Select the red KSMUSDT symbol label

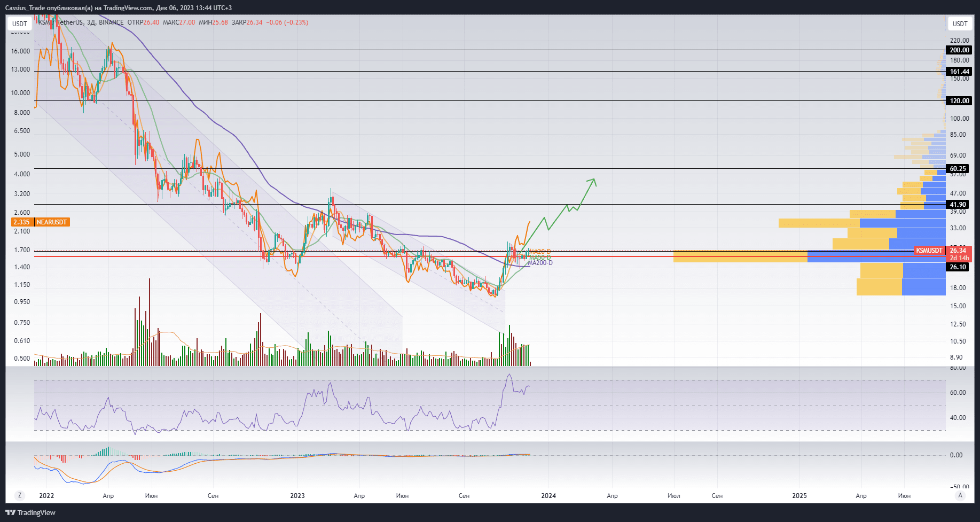click(x=929, y=251)
